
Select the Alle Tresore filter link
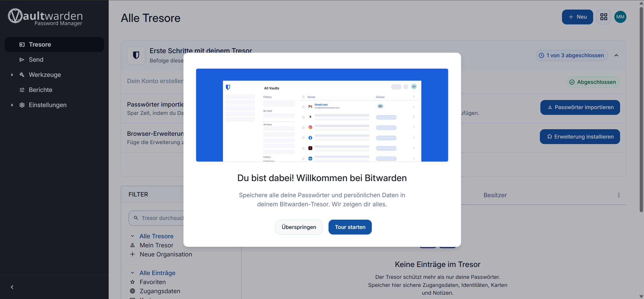click(156, 236)
